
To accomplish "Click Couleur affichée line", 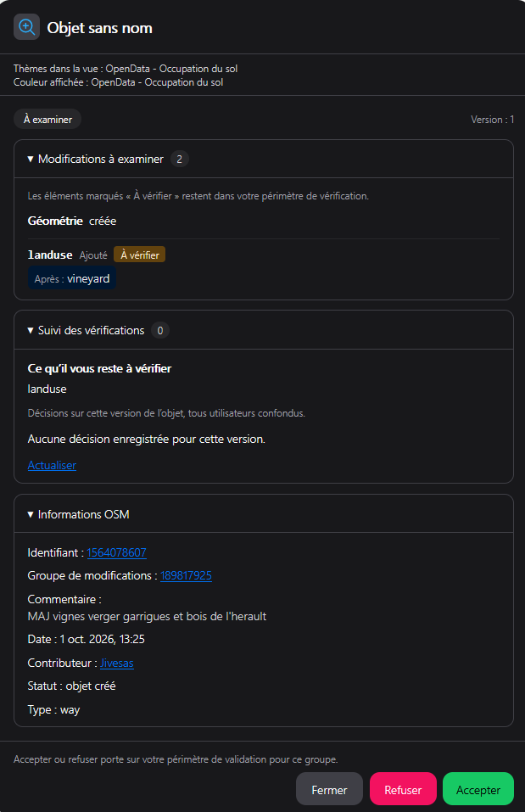I will click(x=118, y=82).
